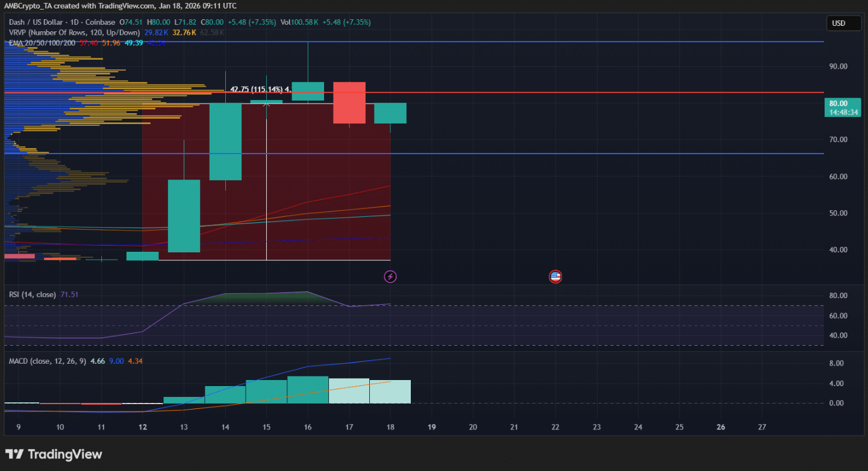Click the 42.75 (115.14%) measurement label
Image resolution: width=868 pixels, height=471 pixels.
tap(256, 90)
